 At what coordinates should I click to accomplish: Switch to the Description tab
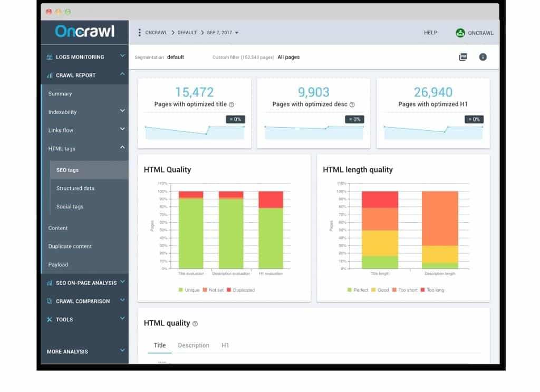(194, 346)
